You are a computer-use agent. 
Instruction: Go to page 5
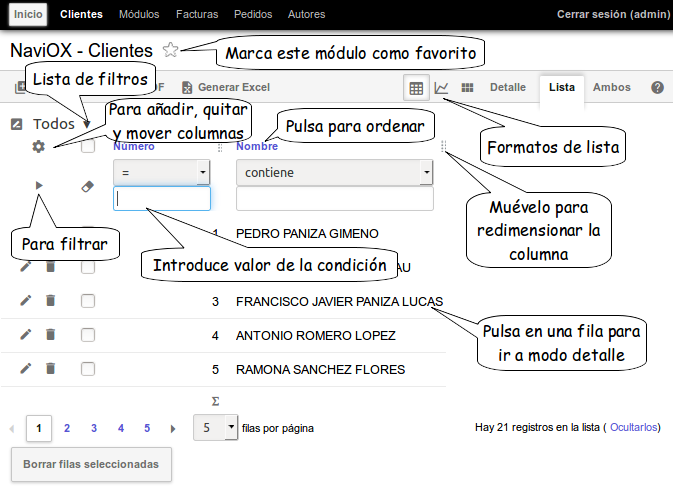click(x=147, y=428)
